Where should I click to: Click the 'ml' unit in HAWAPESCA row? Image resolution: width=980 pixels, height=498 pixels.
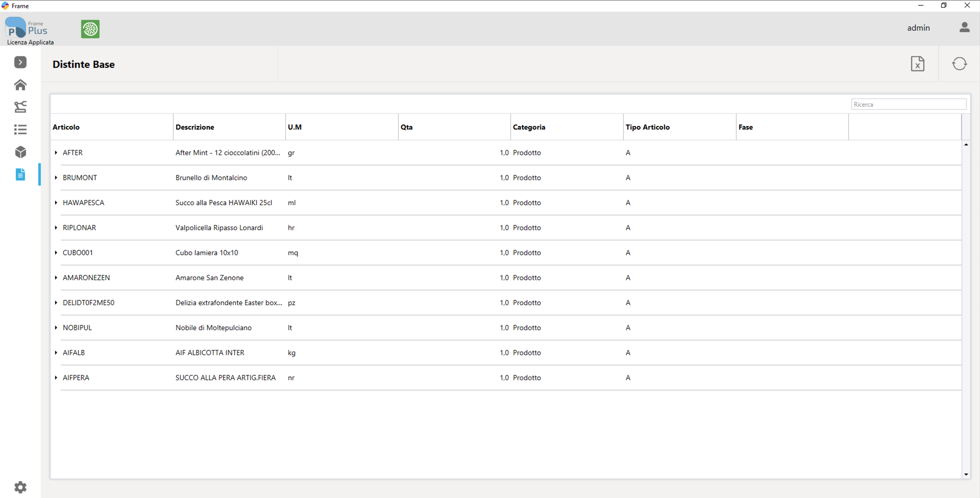click(291, 203)
